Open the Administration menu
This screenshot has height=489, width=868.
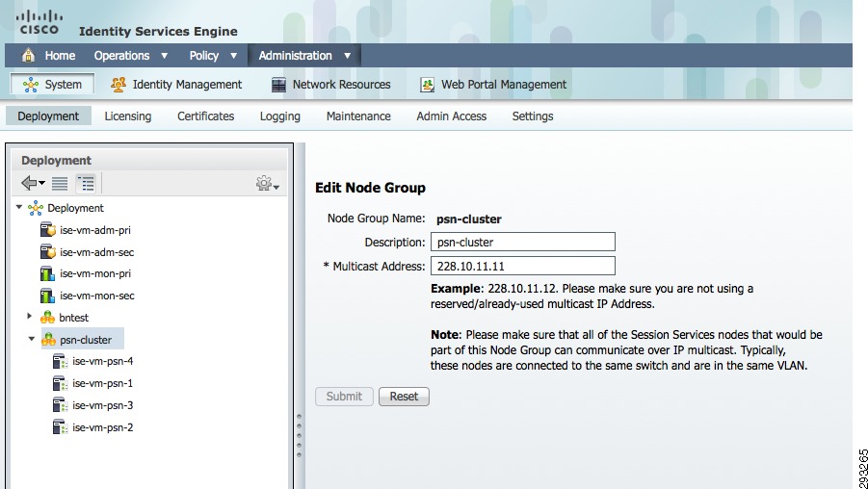pos(295,55)
